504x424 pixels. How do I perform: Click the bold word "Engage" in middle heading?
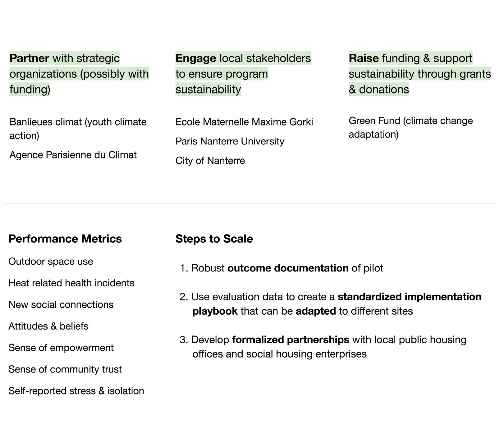(x=196, y=58)
